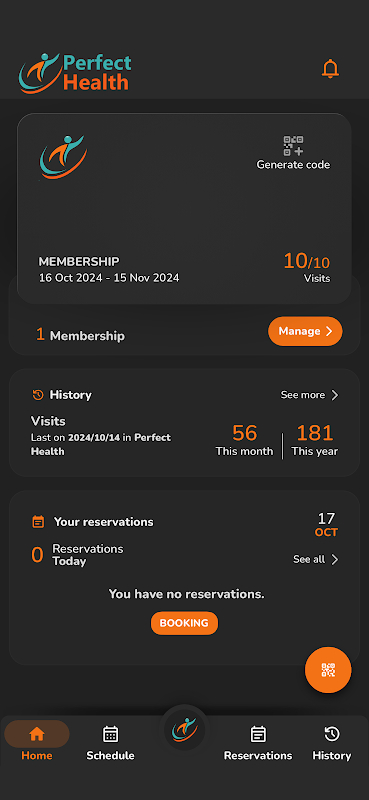This screenshot has height=800, width=369.
Task: Click the Manage membership button
Action: tap(305, 331)
